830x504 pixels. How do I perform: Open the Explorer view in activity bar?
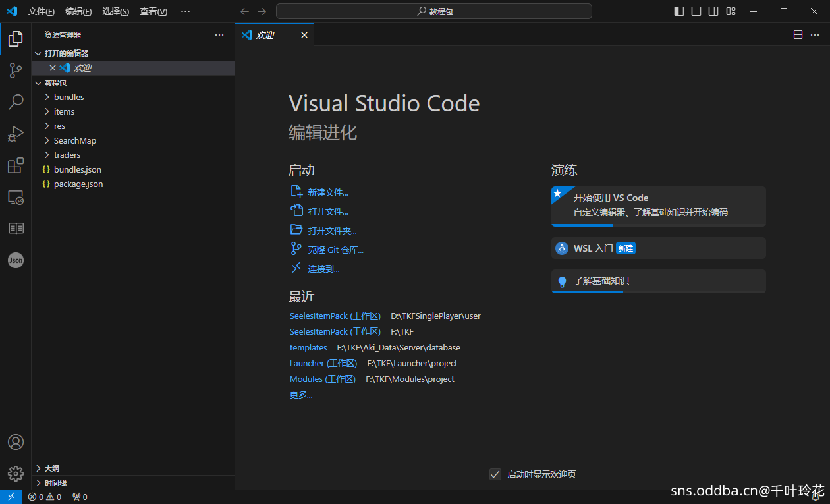[16, 39]
